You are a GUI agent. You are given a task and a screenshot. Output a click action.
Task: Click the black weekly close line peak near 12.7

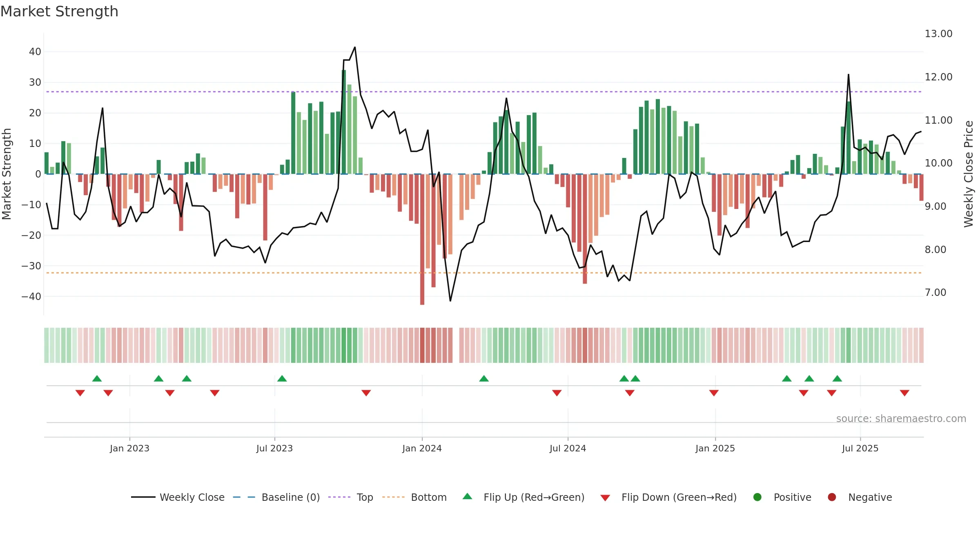(354, 48)
